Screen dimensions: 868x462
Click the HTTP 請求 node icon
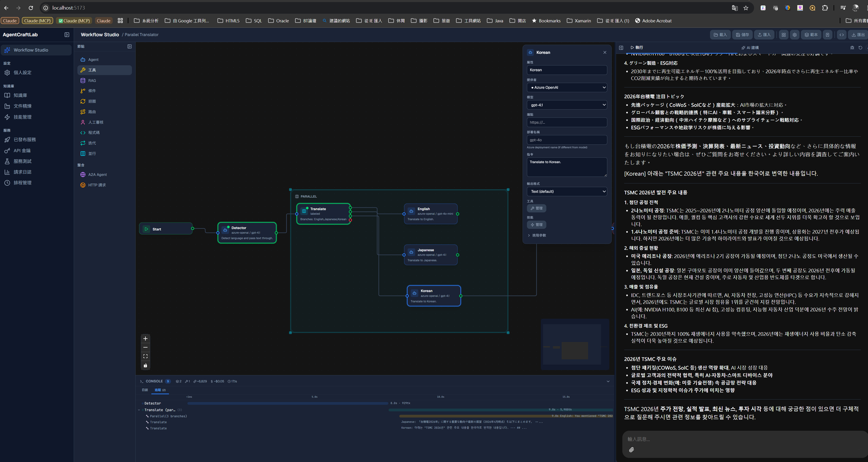click(83, 185)
